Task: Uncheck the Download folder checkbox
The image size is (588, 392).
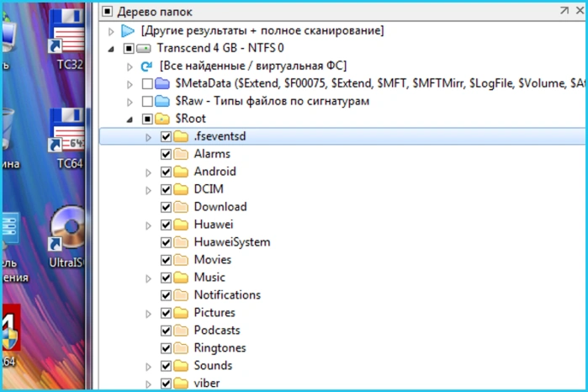Action: [166, 207]
